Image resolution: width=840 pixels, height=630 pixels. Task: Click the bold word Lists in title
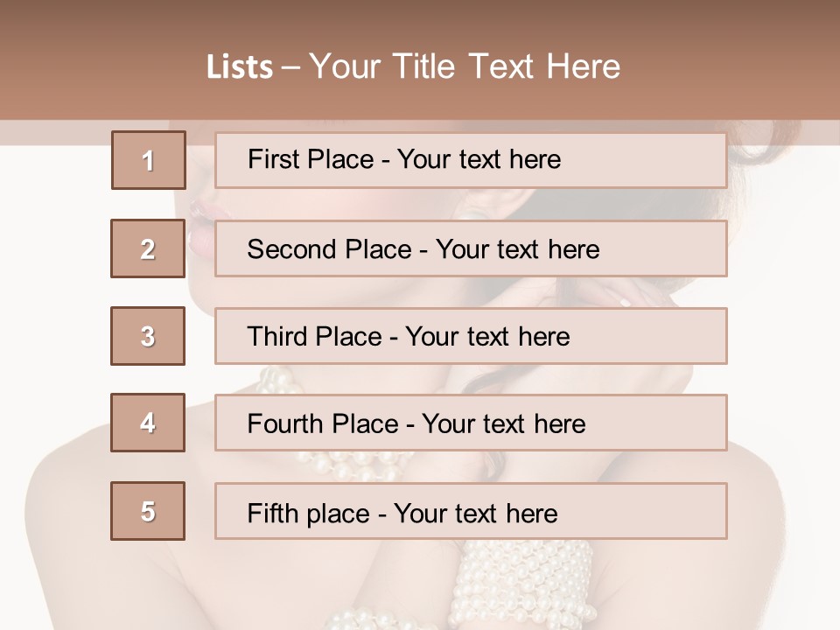pyautogui.click(x=240, y=67)
